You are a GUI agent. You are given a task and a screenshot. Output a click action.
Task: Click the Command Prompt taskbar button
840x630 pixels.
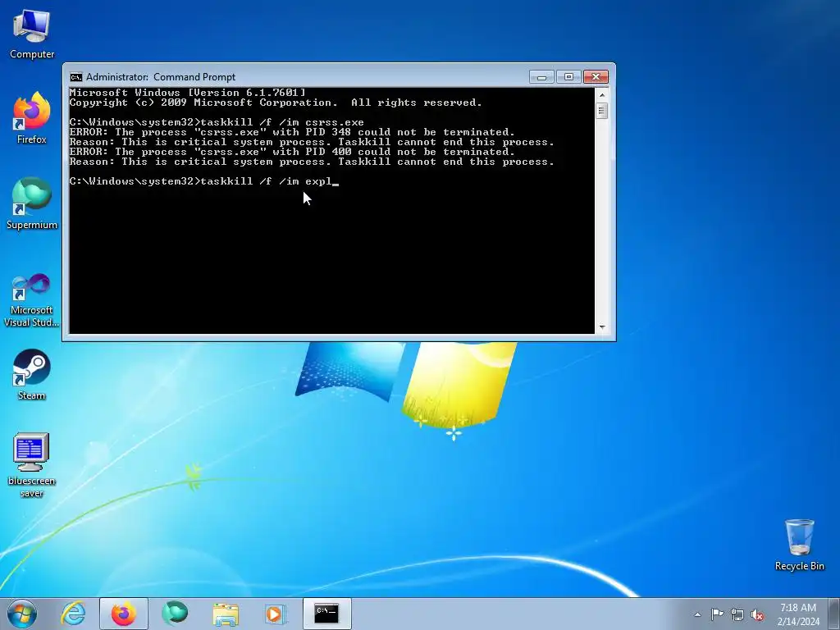pyautogui.click(x=326, y=614)
